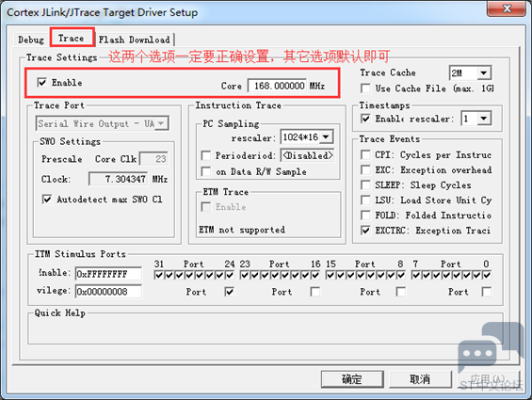Toggle ITM stimulus port 23 checkbox

244,275
